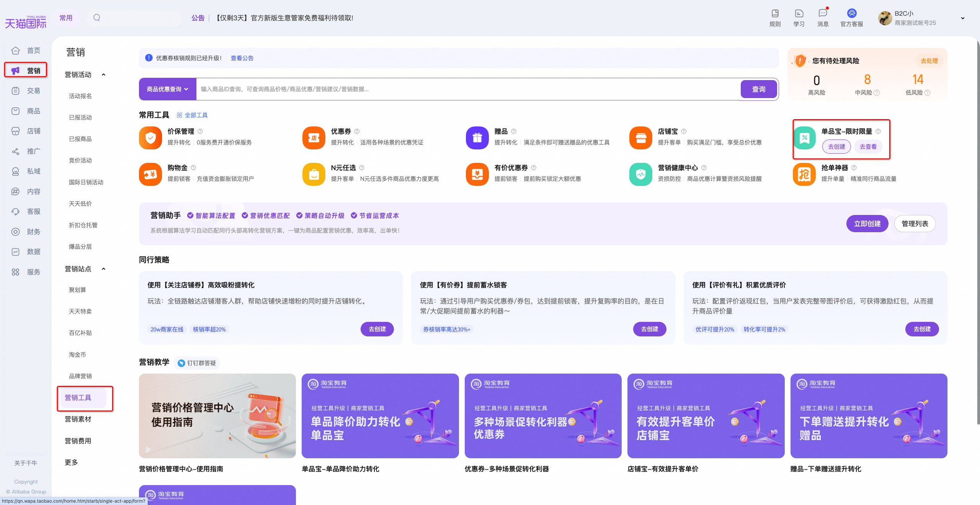The image size is (980, 505).
Task: Open 财务 in the sidebar
Action: 26,231
